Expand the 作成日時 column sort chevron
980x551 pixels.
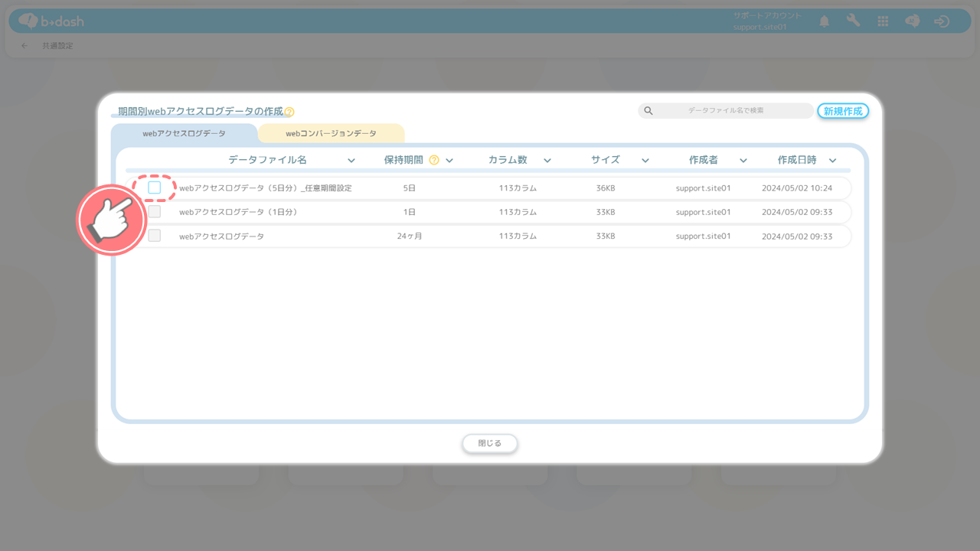click(x=833, y=161)
